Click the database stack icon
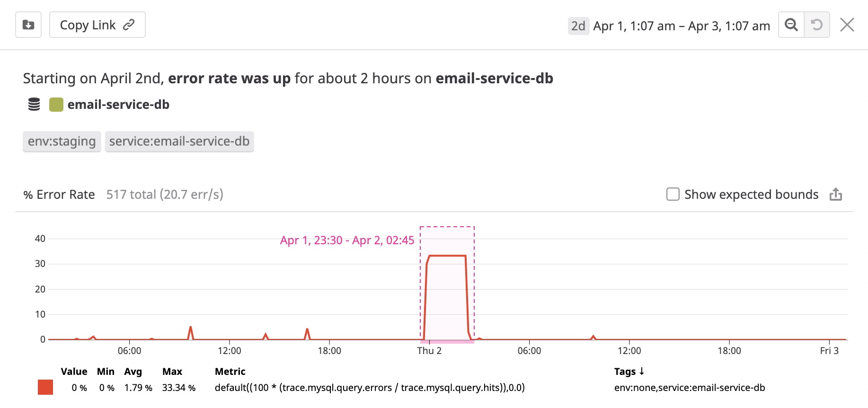Viewport: 868px width, 408px height. [34, 105]
